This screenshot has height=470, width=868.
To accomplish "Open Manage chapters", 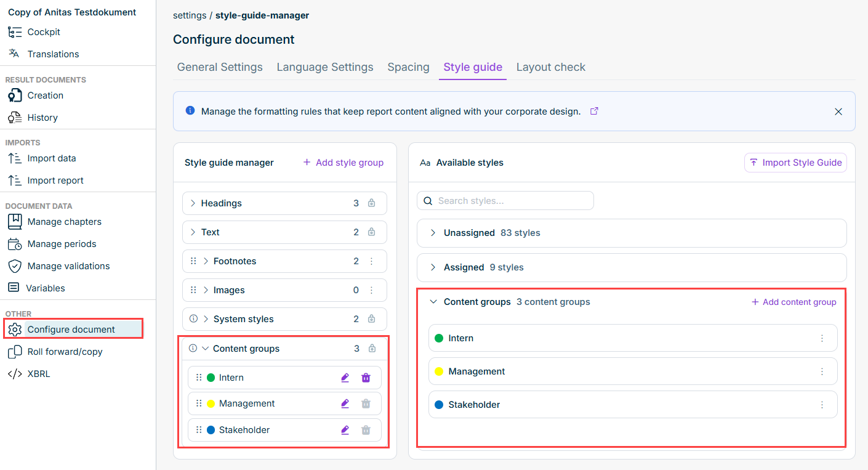I will pyautogui.click(x=64, y=222).
